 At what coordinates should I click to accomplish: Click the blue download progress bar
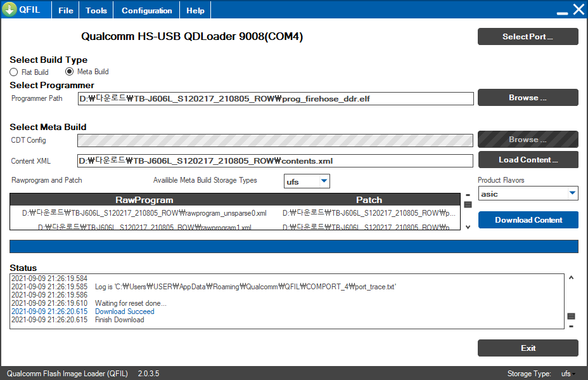[293, 246]
